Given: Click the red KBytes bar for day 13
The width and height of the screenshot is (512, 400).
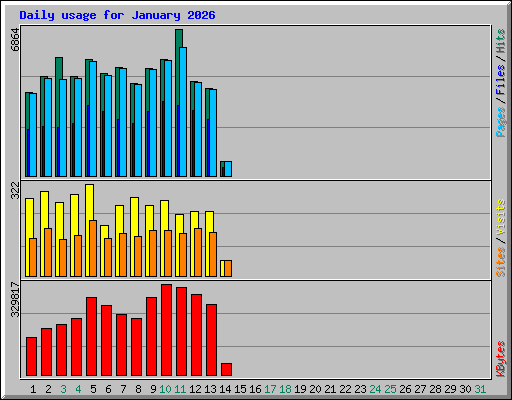Looking at the screenshot, I should (x=211, y=340).
